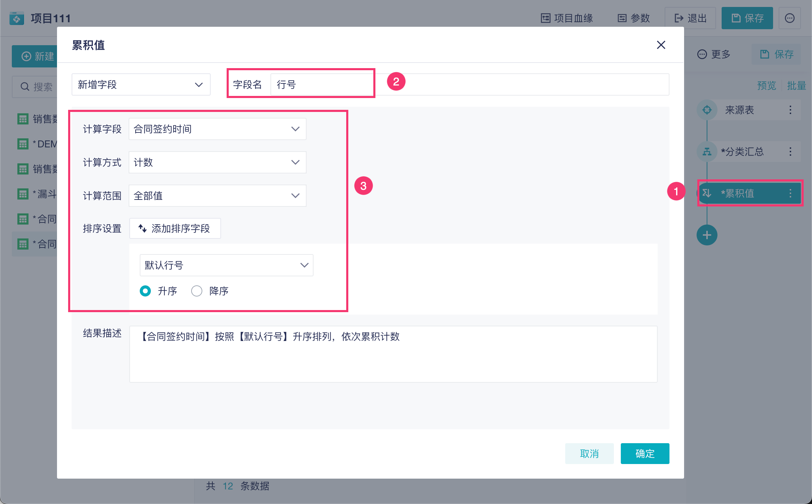Click the 确定 button
Viewport: 812px width, 504px height.
pyautogui.click(x=644, y=454)
